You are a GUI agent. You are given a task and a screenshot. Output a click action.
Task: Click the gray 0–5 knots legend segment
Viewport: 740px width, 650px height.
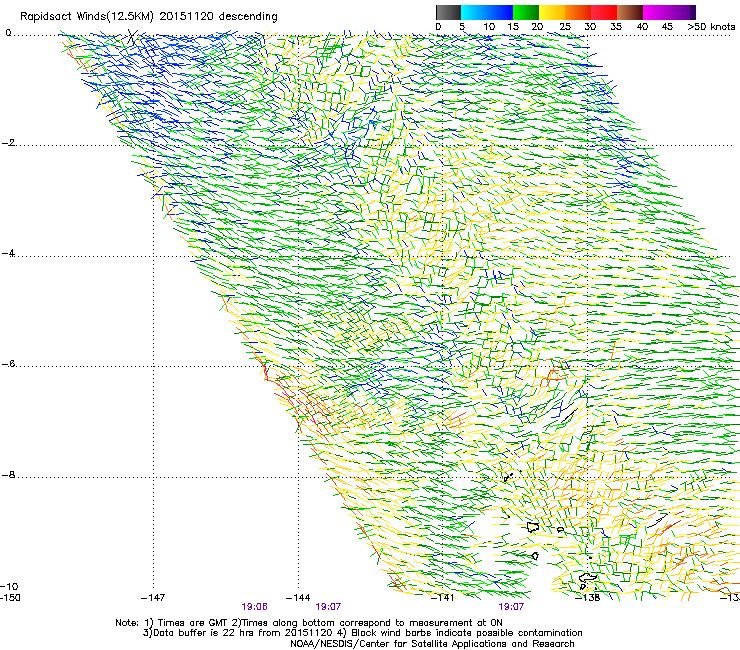tap(448, 12)
